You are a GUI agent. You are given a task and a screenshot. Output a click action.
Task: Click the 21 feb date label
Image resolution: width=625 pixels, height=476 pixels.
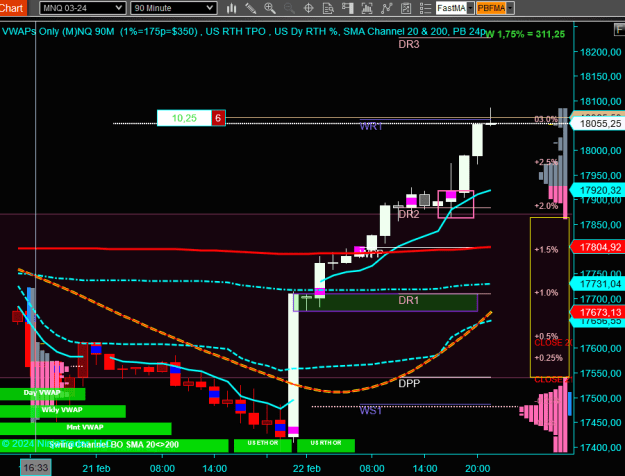click(96, 468)
